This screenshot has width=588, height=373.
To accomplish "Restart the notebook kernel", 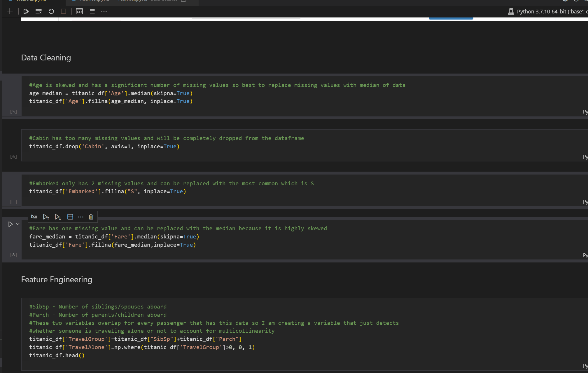I will click(51, 11).
